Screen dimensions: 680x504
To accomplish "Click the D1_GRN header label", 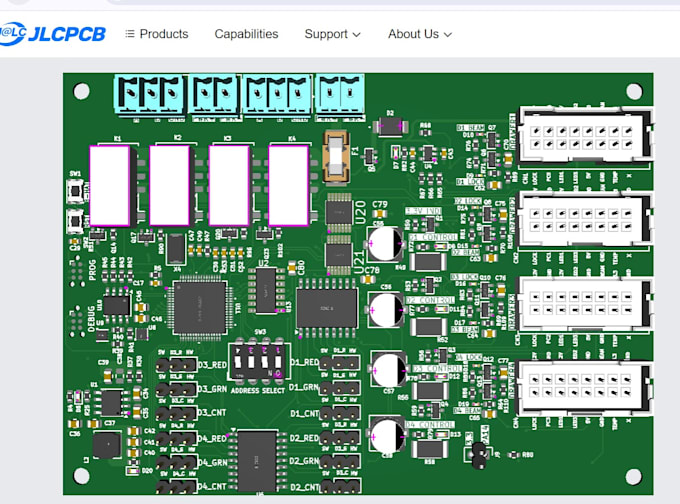I will [x=304, y=386].
